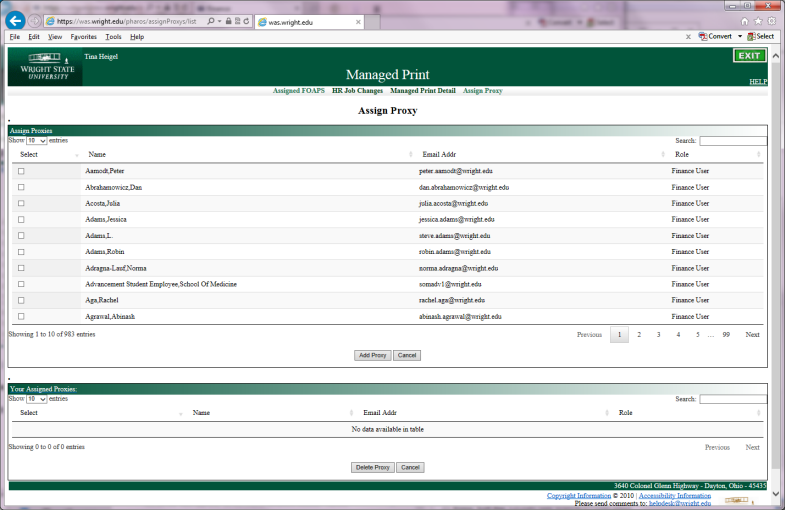Click Search field in Assign Proxies

coord(732,141)
